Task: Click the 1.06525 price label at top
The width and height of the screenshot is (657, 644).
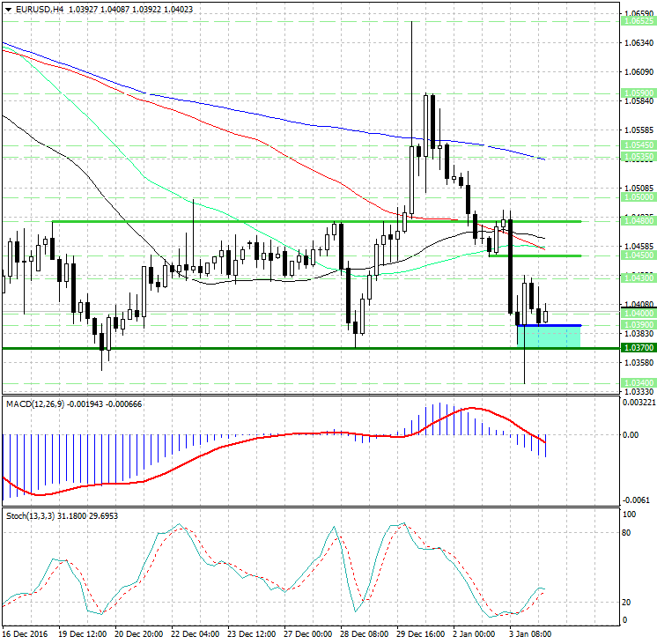Action: 637,19
